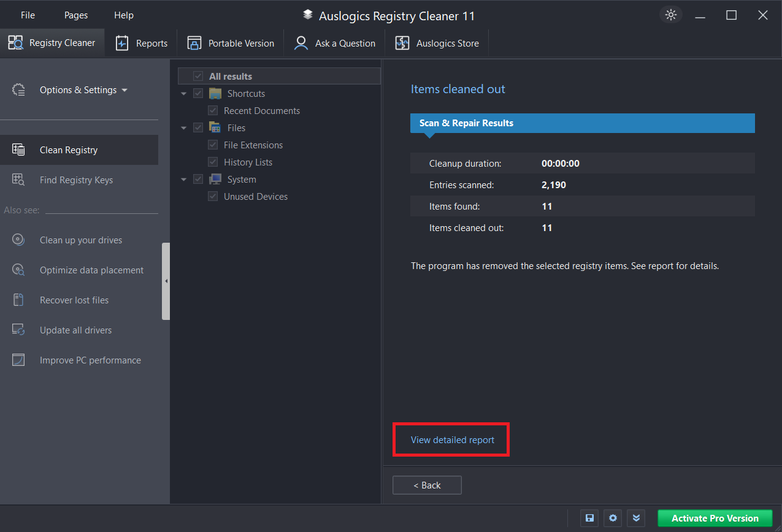
Task: Collapse the sidebar using the splitter arrow
Action: pos(166,281)
